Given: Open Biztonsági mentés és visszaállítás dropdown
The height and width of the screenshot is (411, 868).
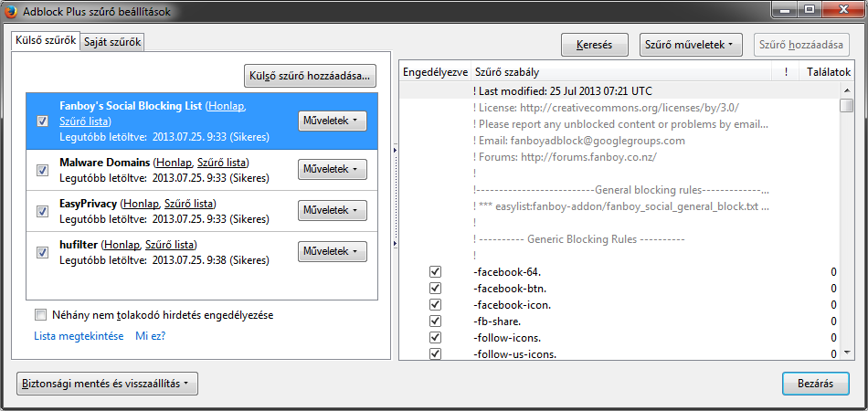Looking at the screenshot, I should (x=108, y=384).
